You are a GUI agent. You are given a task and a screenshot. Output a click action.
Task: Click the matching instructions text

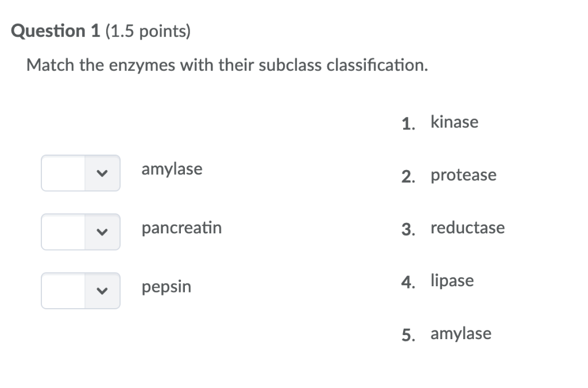coord(227,65)
